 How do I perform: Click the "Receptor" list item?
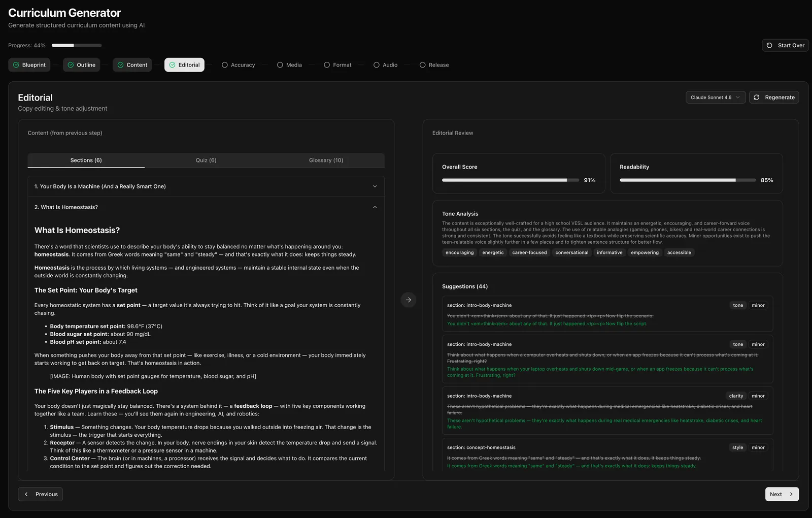213,446
